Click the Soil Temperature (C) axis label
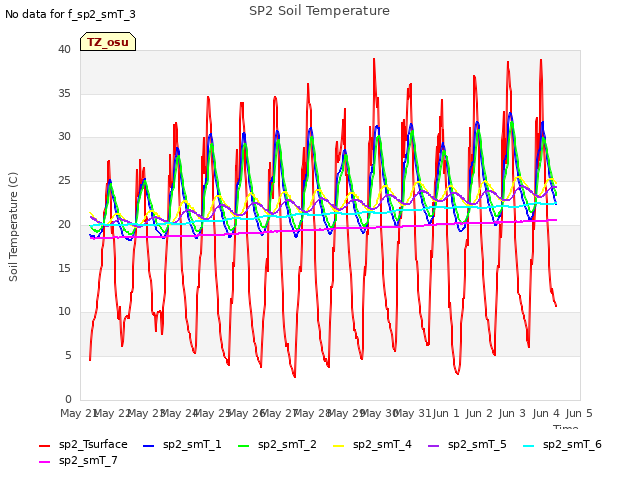The width and height of the screenshot is (640, 480). coord(13,227)
